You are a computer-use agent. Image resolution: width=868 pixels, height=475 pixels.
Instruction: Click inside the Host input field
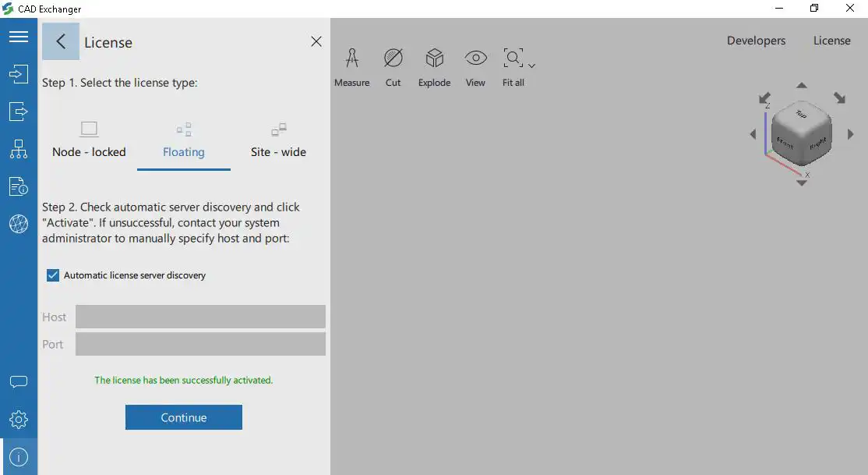pyautogui.click(x=200, y=317)
